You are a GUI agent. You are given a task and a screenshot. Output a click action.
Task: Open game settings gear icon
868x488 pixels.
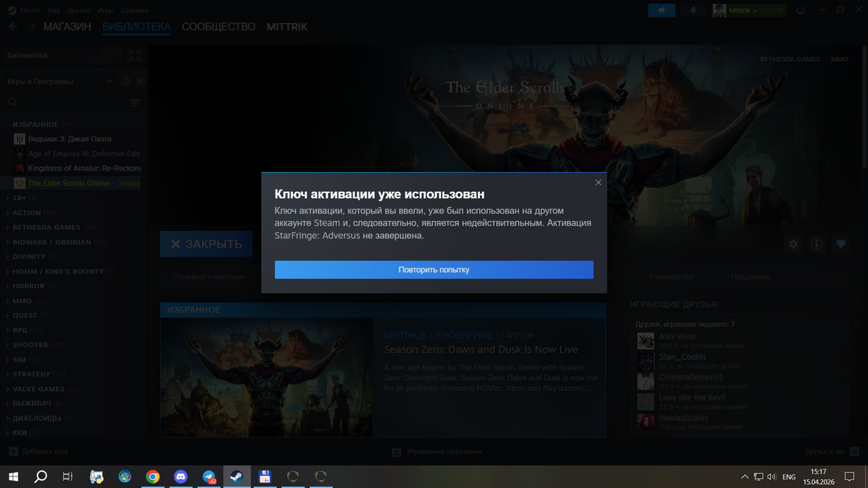coord(793,244)
